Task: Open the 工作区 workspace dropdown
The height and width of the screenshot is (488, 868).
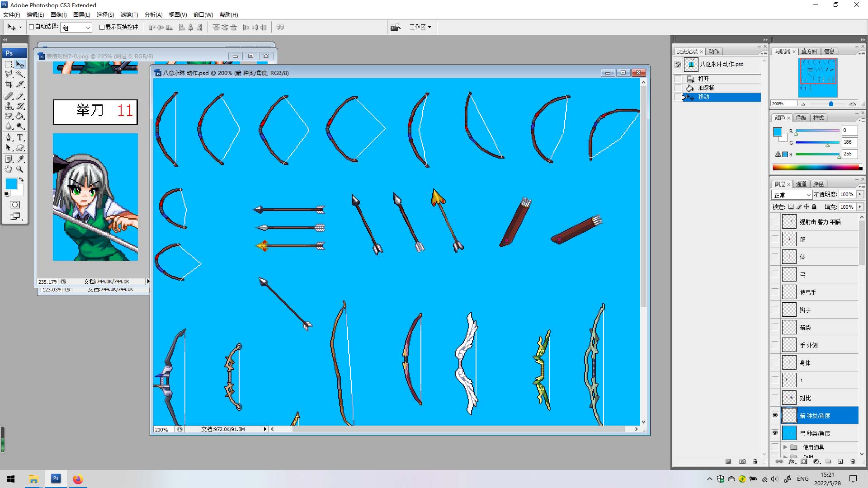Action: point(420,27)
